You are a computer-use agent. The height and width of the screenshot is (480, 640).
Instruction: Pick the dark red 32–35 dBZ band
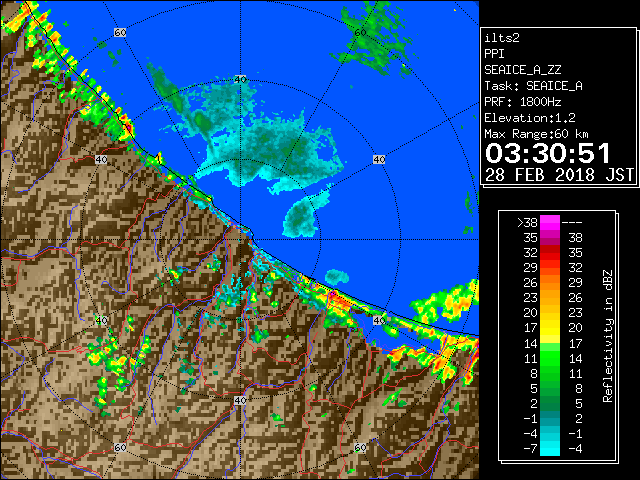point(550,253)
